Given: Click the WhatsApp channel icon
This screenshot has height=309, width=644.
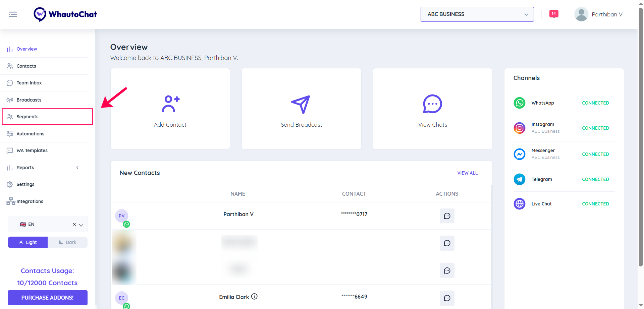Looking at the screenshot, I should pyautogui.click(x=519, y=103).
